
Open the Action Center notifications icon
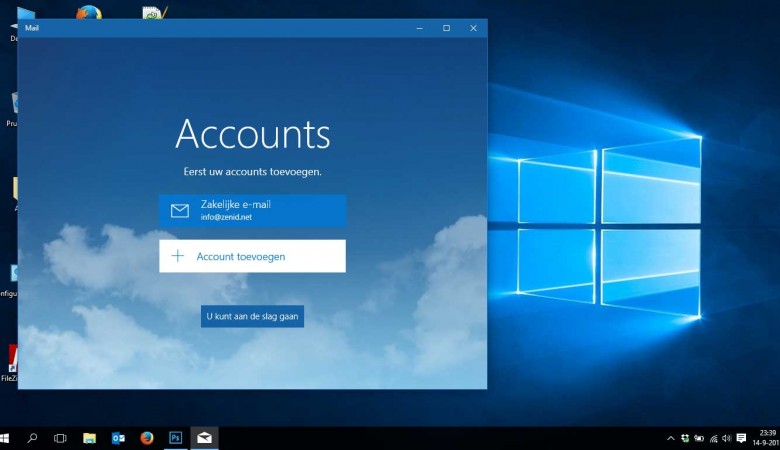(x=741, y=438)
